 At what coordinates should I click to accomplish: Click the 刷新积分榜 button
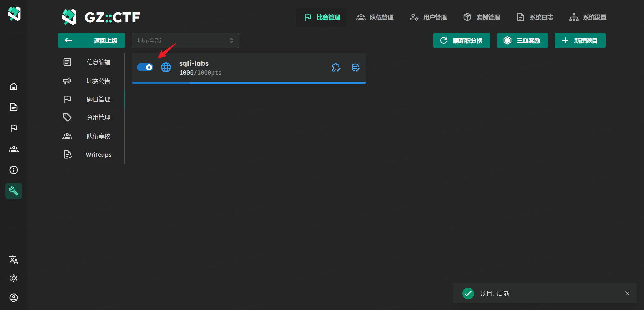(462, 41)
